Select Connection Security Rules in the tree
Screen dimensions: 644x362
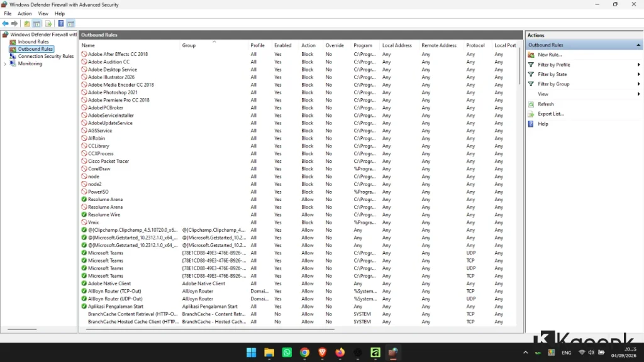pyautogui.click(x=45, y=56)
